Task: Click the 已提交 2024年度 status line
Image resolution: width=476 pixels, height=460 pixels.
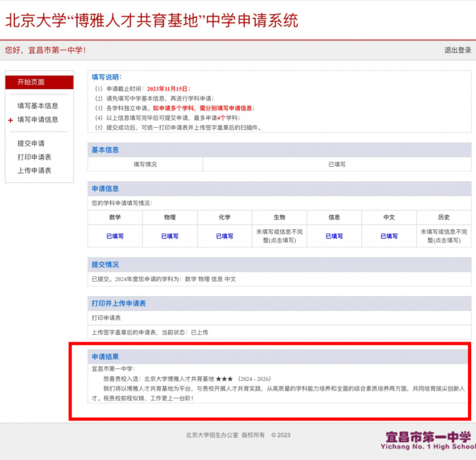Action: [x=164, y=279]
